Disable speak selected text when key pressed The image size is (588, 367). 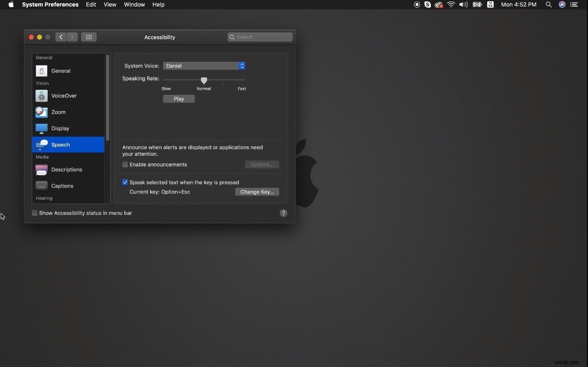(x=125, y=182)
